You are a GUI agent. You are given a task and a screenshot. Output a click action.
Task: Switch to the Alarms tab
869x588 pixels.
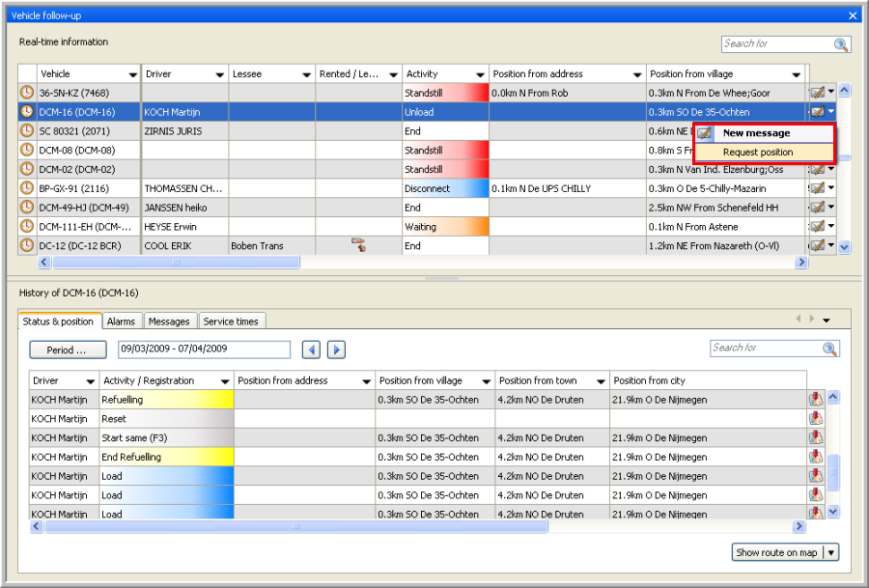point(121,322)
